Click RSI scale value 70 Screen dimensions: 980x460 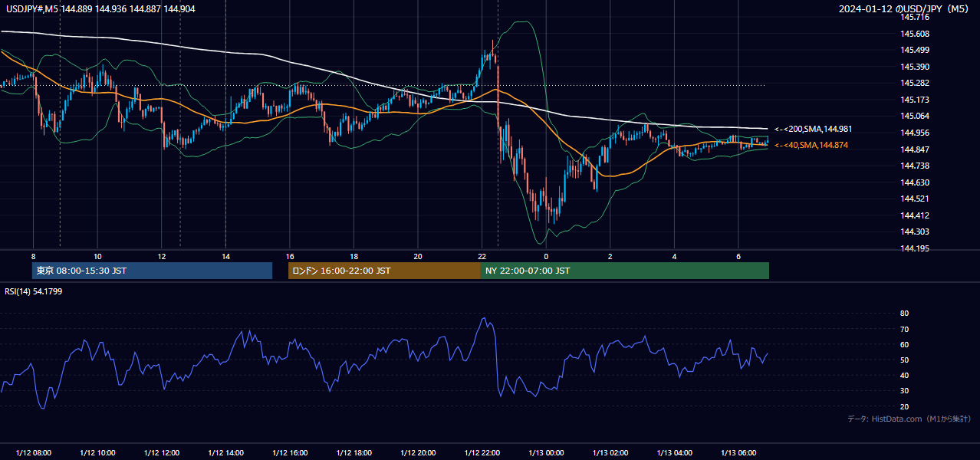tap(905, 329)
